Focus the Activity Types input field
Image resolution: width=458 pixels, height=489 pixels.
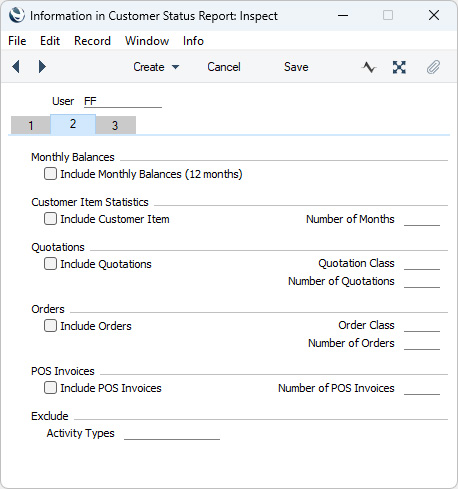tap(172, 433)
